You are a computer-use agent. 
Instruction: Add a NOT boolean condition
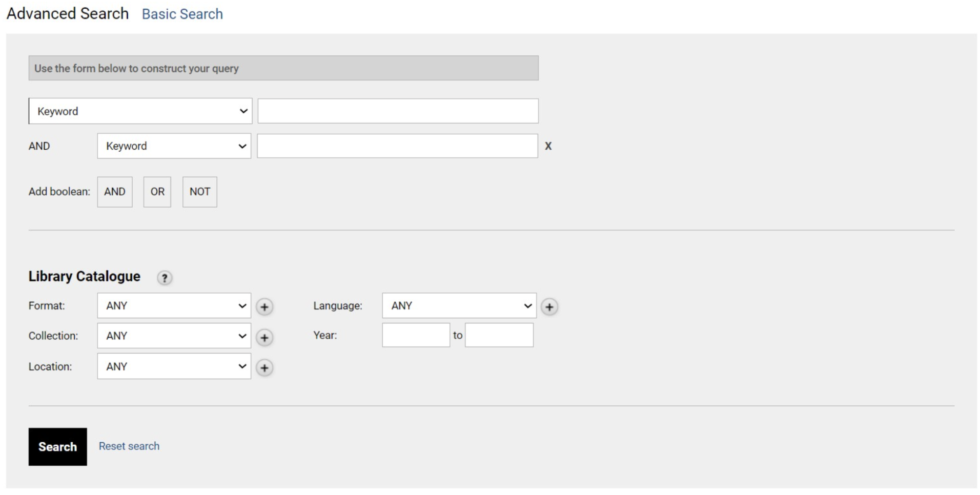tap(199, 192)
